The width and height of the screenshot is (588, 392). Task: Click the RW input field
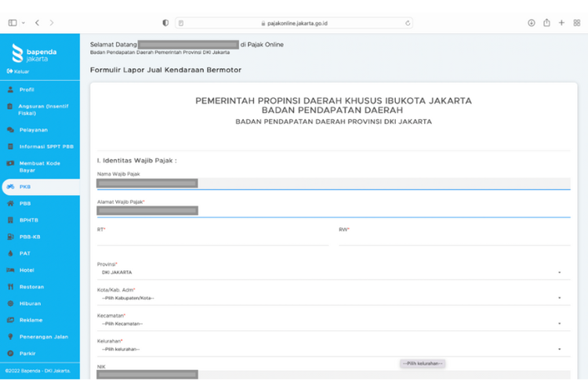pyautogui.click(x=453, y=240)
